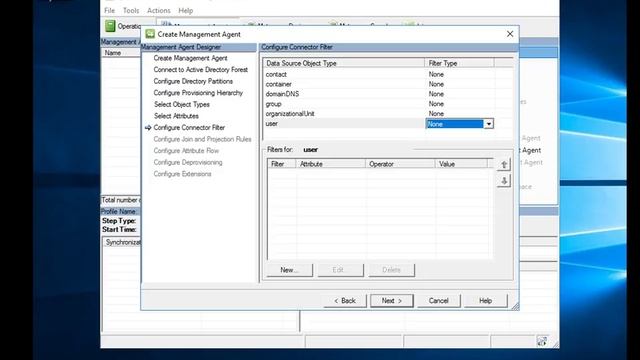The width and height of the screenshot is (640, 360).
Task: Click the Filter column header
Action: point(282,164)
